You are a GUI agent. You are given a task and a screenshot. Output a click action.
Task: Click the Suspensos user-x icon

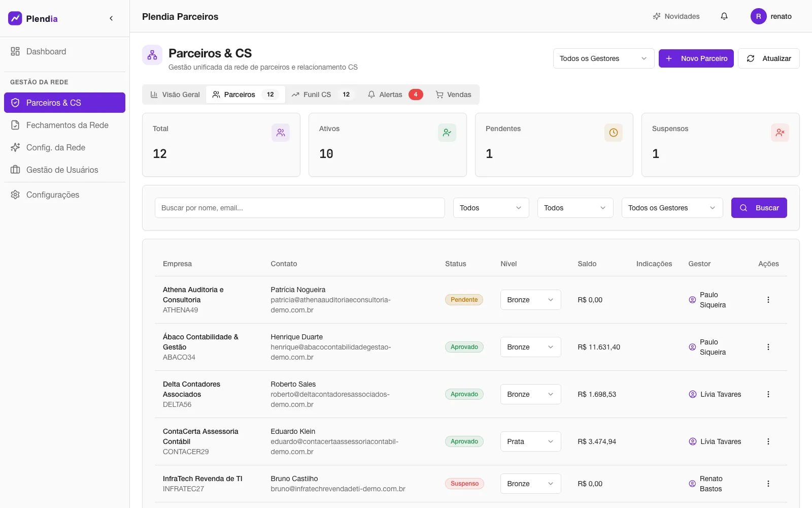click(780, 133)
